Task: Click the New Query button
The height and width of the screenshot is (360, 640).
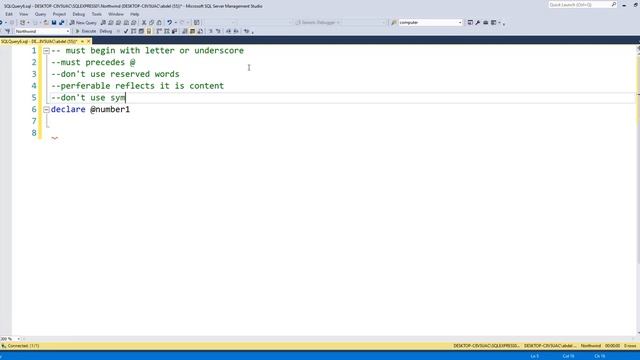Action: (x=83, y=22)
